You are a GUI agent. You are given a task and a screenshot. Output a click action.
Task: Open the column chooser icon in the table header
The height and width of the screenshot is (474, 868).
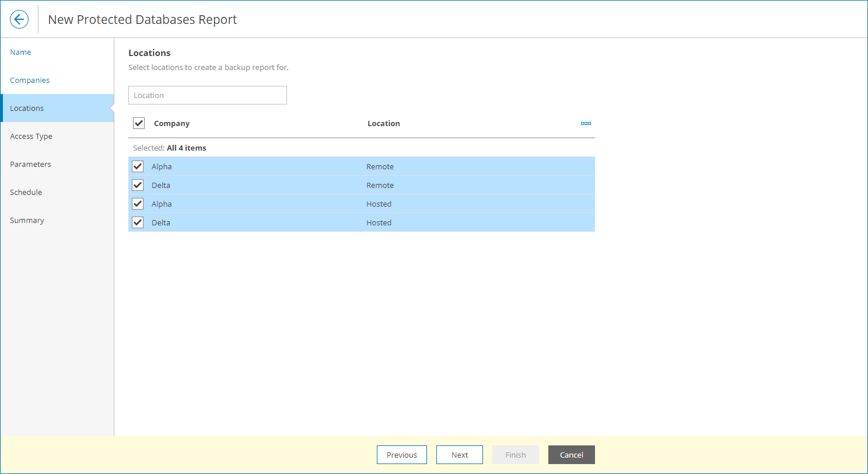(x=586, y=123)
